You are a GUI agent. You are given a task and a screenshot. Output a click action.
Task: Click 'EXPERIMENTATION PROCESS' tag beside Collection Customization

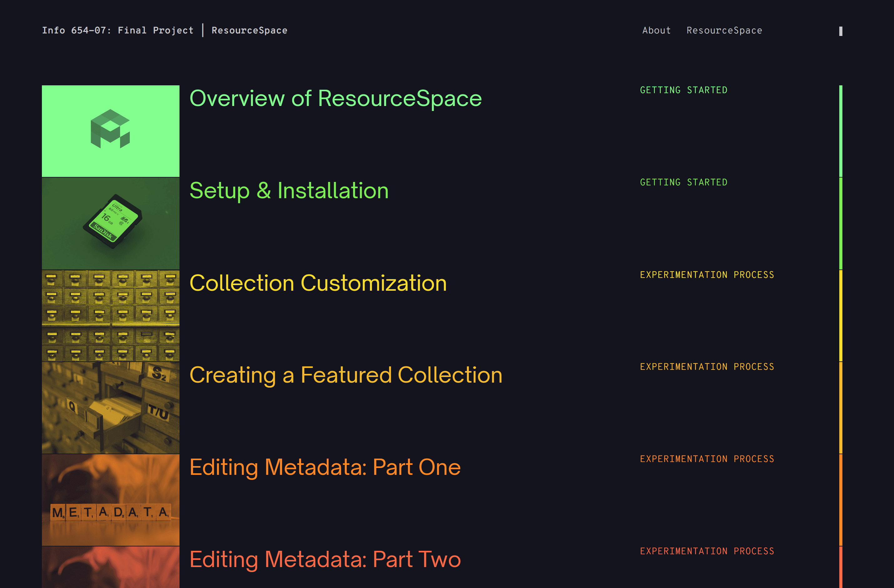[707, 275]
